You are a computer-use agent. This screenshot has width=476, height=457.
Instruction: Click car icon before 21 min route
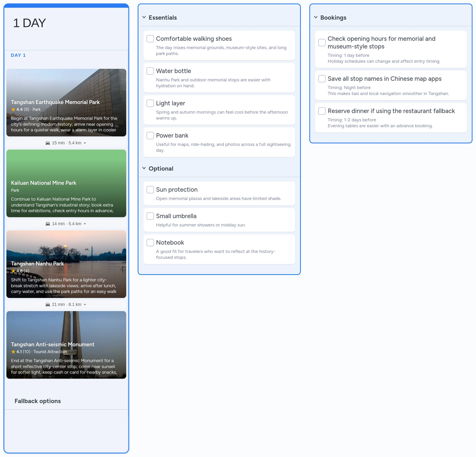48,305
